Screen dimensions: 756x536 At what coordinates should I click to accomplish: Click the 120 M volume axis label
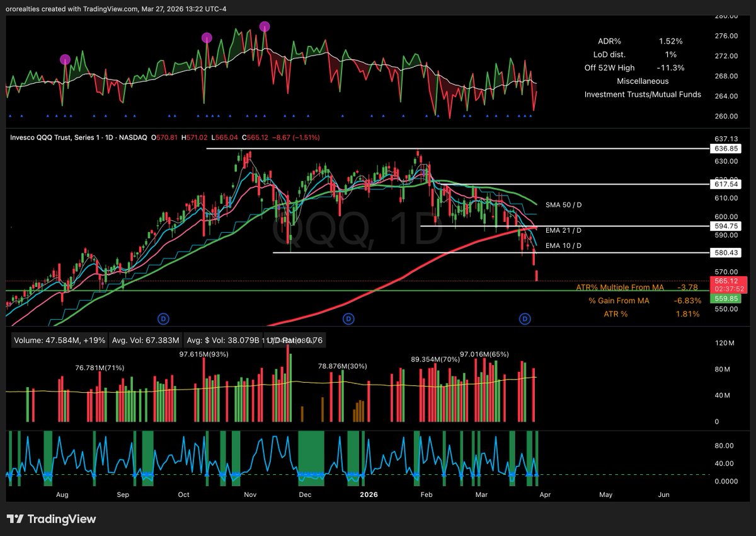[x=725, y=344]
